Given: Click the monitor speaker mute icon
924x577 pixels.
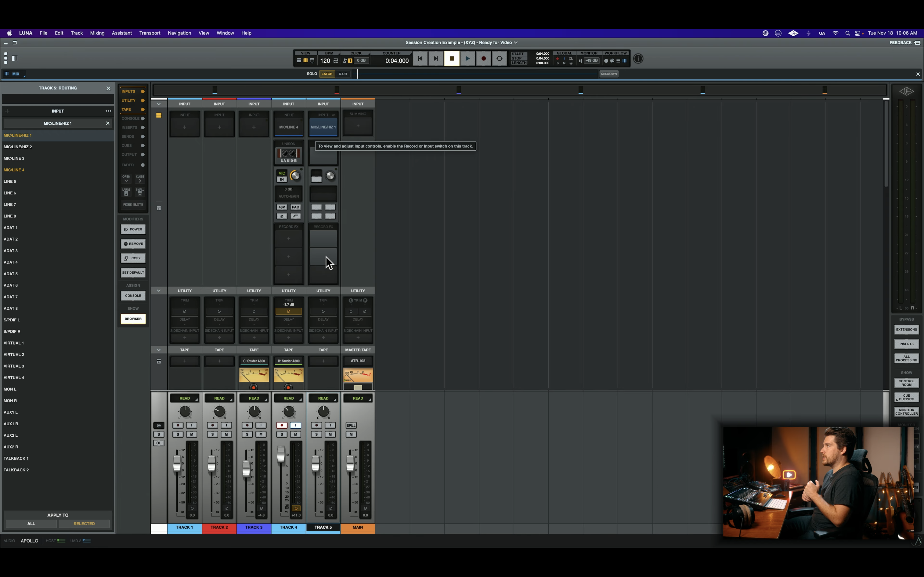Looking at the screenshot, I should coord(580,61).
